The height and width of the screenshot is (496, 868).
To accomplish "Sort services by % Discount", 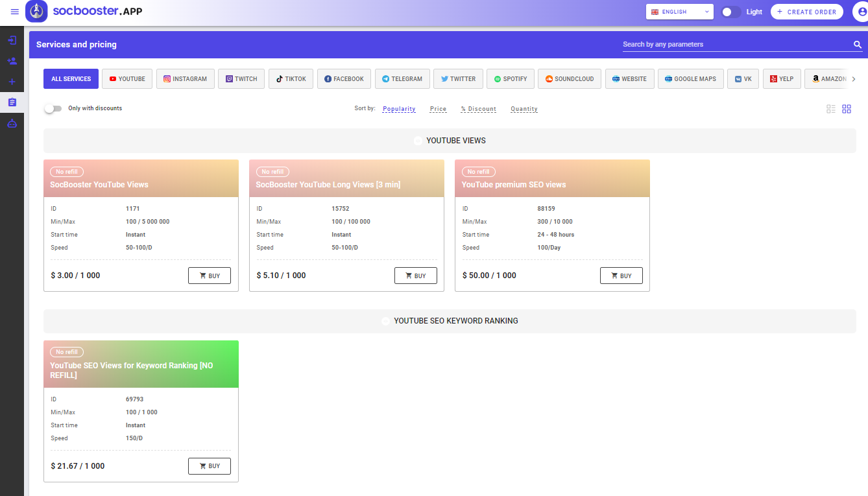I will click(479, 109).
